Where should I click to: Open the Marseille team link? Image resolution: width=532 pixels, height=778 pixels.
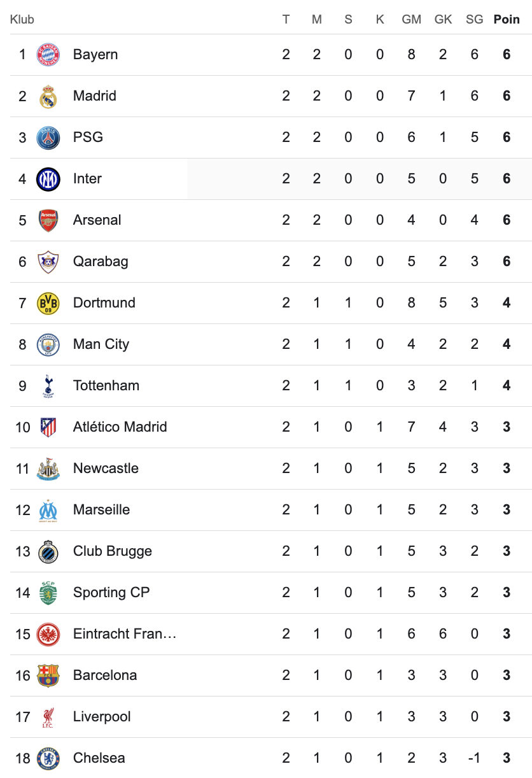101,510
